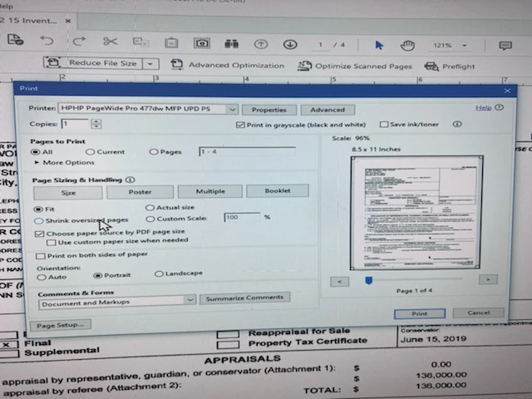Click the undo arrow icon in toolbar
Viewport: 532px width, 399px height.
click(x=47, y=41)
